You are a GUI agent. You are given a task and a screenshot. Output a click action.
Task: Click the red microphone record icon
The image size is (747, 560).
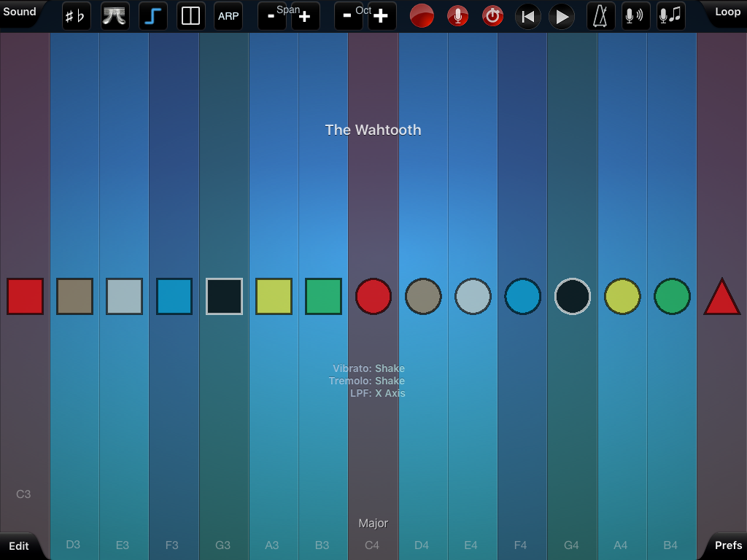pos(457,16)
